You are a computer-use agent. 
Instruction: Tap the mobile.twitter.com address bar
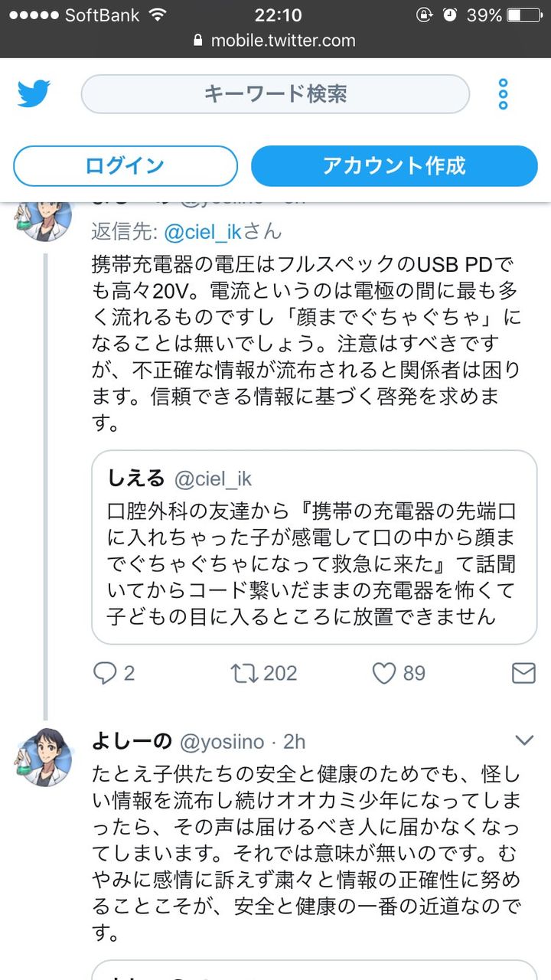coord(283,41)
